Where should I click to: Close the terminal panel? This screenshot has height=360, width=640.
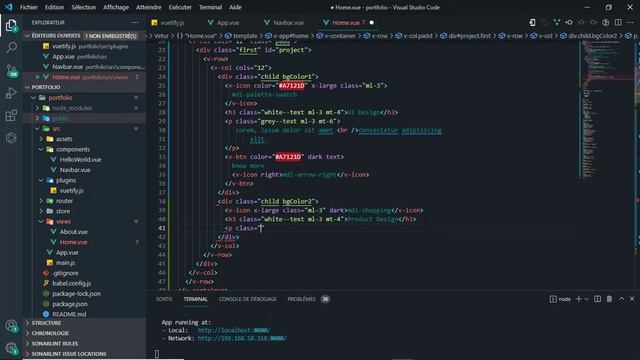(632, 299)
